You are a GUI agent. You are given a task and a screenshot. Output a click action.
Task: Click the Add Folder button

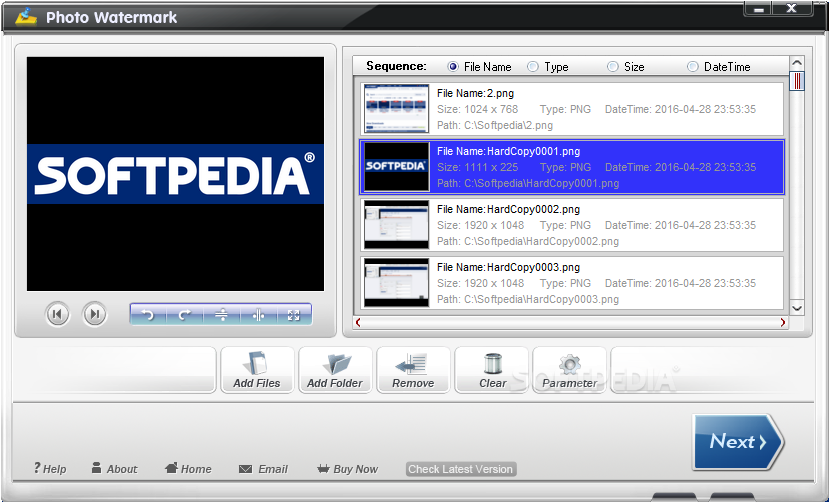click(335, 370)
